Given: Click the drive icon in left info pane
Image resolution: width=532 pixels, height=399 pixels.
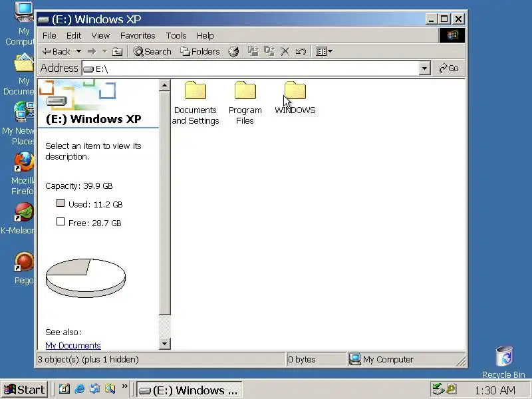Looking at the screenshot, I should click(57, 101).
